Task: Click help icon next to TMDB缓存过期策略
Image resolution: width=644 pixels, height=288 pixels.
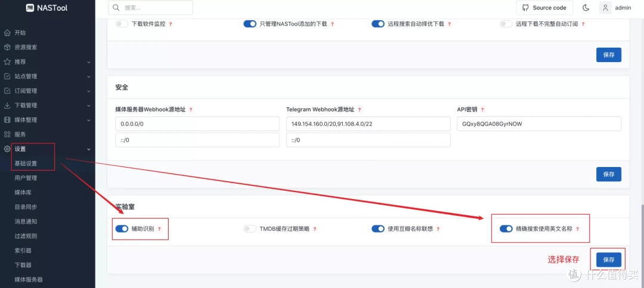Action: pos(315,229)
